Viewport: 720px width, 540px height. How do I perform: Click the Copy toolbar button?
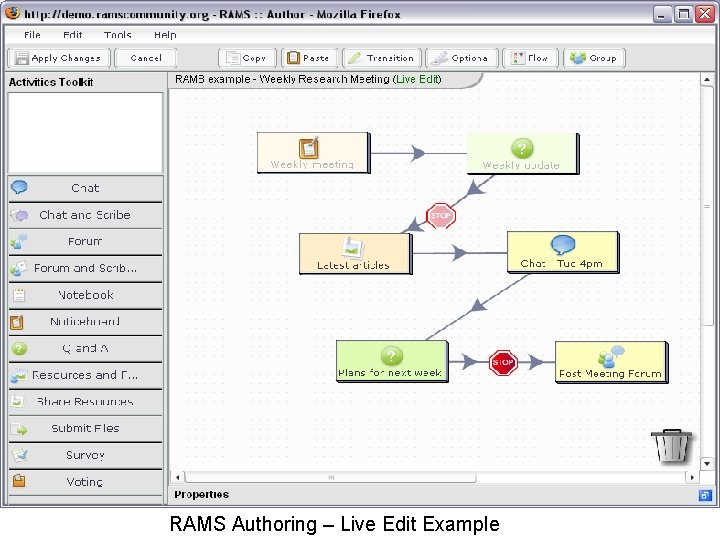coord(248,58)
